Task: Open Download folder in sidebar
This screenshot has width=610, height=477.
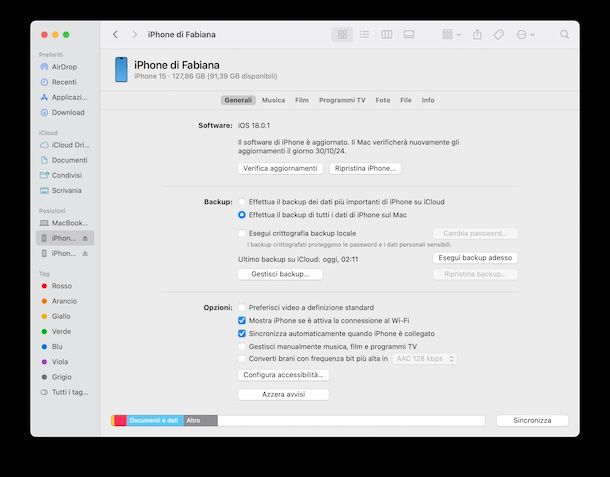Action: click(x=63, y=112)
